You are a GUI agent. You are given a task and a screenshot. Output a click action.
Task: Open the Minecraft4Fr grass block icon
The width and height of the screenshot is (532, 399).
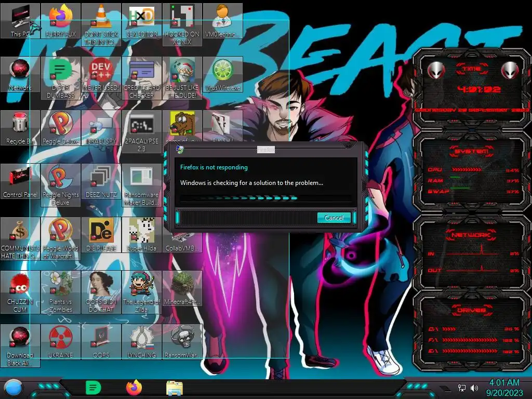tap(182, 288)
